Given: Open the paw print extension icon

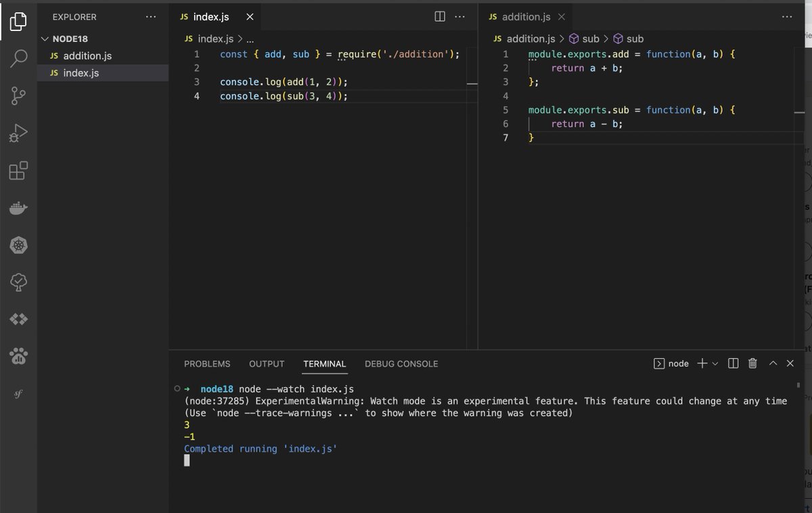Looking at the screenshot, I should click(x=18, y=355).
